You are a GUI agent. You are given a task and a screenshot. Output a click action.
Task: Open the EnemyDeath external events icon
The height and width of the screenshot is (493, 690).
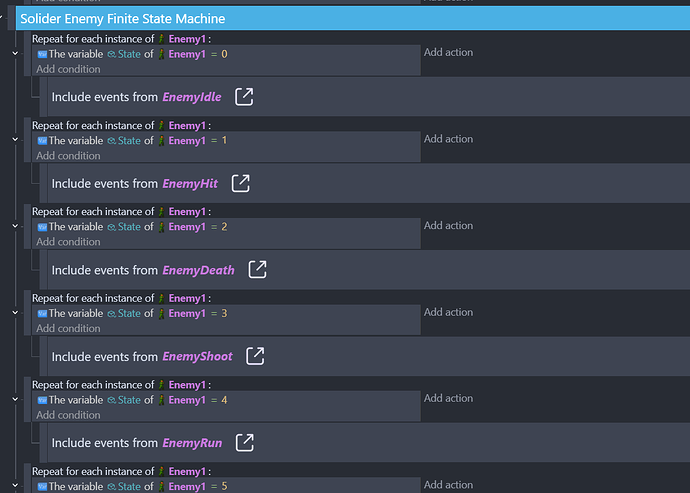[257, 269]
